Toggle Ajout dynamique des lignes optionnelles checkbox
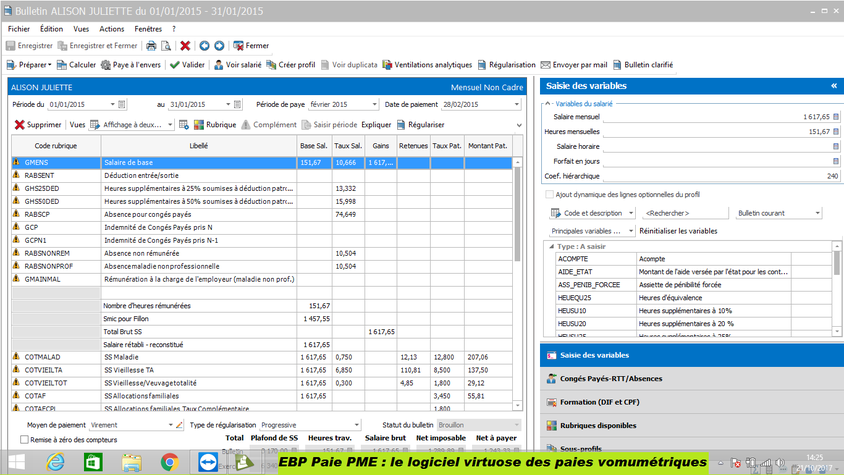 coord(549,194)
